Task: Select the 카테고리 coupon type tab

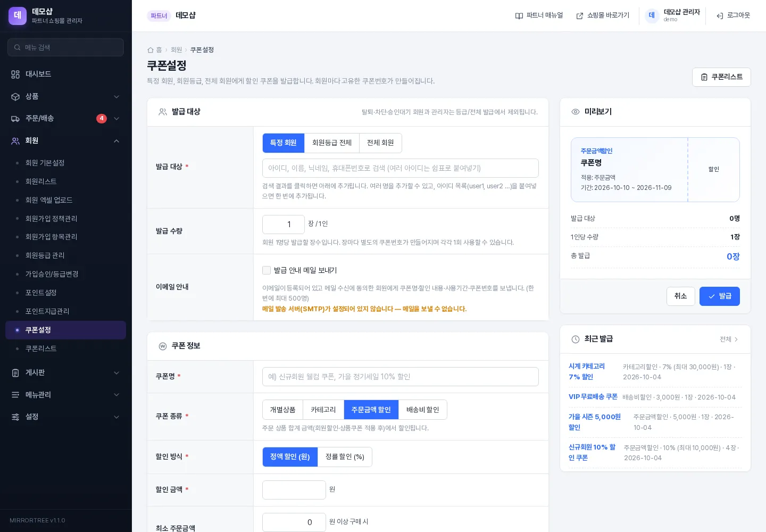Action: pyautogui.click(x=323, y=410)
